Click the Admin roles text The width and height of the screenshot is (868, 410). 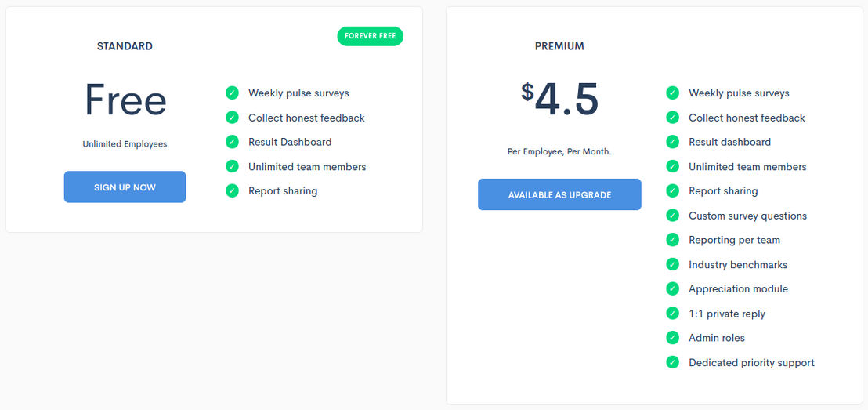point(716,337)
